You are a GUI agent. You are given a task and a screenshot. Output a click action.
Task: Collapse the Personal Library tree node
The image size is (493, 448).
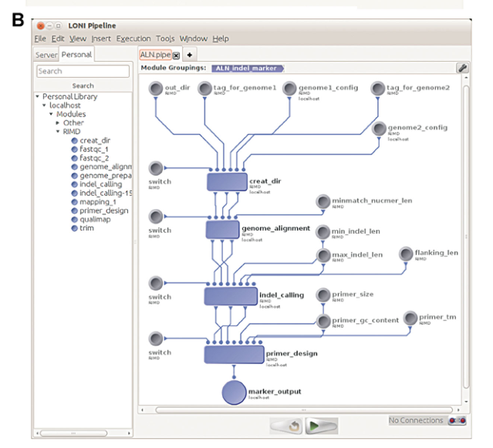pyautogui.click(x=37, y=96)
